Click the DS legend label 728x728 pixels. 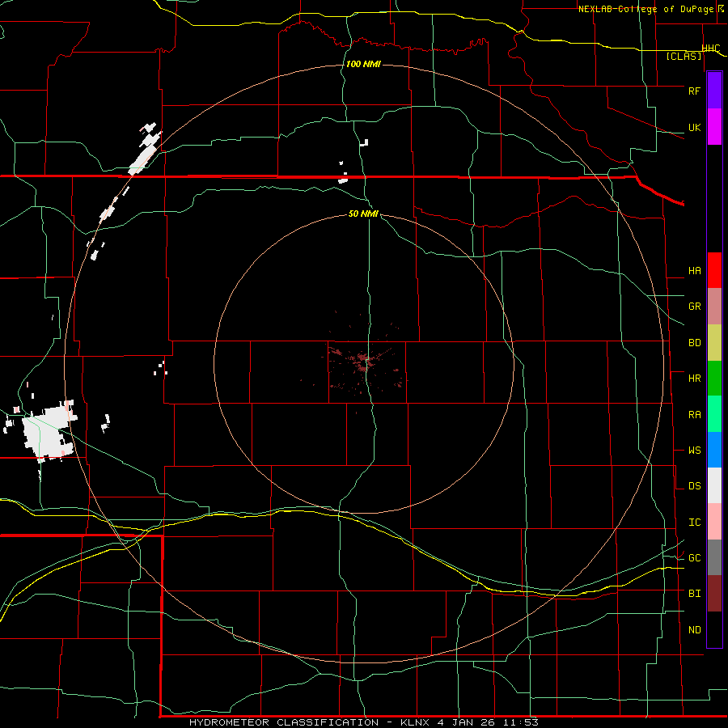[695, 486]
